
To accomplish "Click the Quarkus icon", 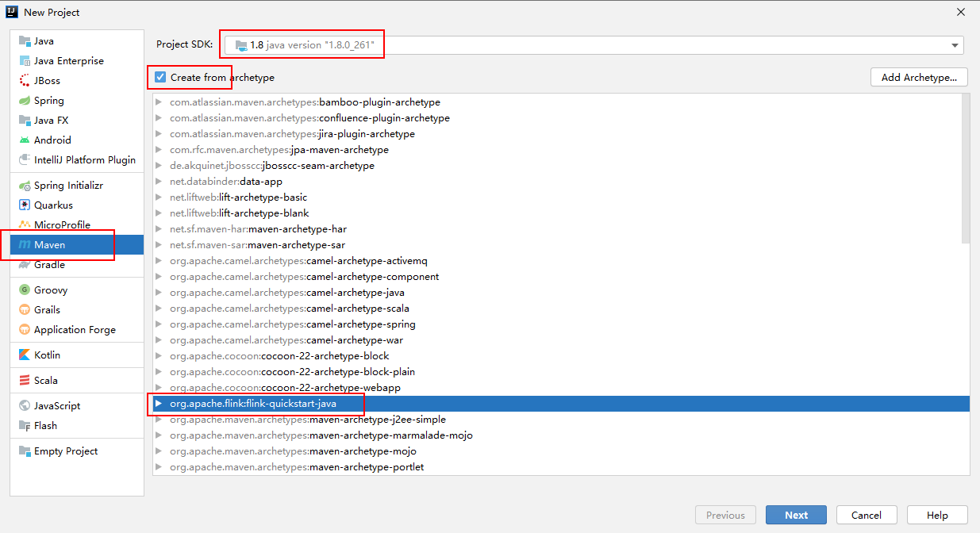I will coord(25,205).
